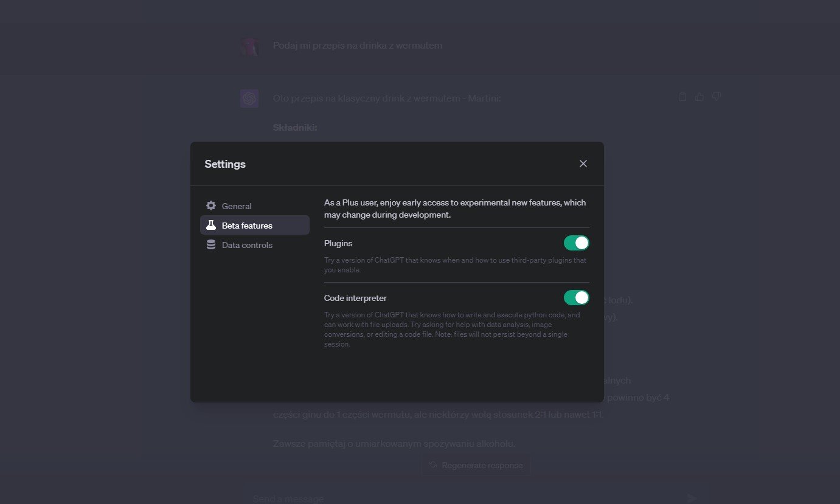Click the flask icon beside Beta features
Viewport: 840px width, 504px height.
pyautogui.click(x=211, y=225)
